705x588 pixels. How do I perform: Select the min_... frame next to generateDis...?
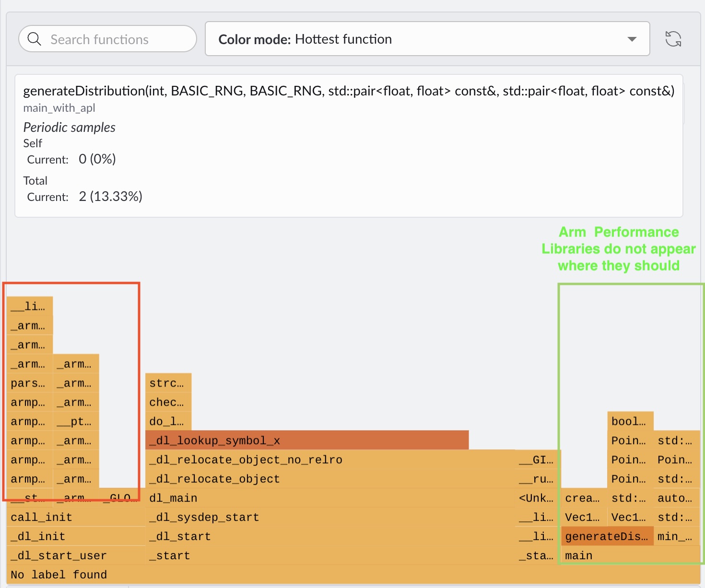click(x=675, y=536)
